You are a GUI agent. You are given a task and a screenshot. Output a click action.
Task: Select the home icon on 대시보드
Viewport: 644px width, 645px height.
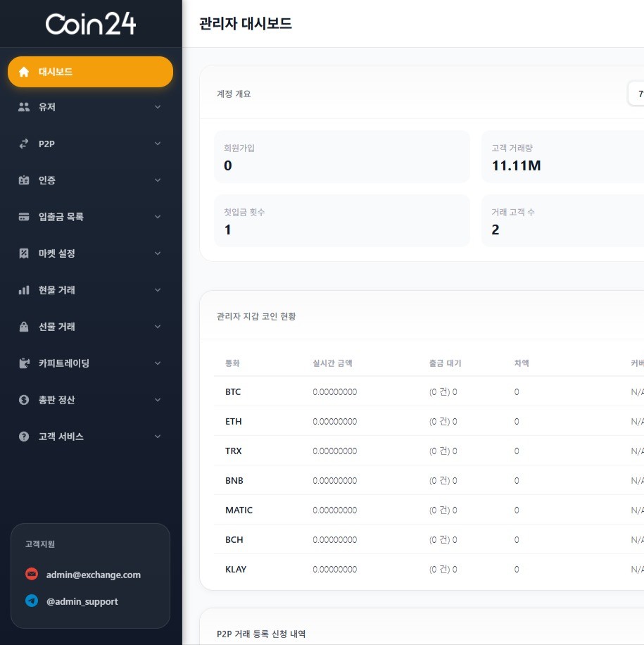(24, 71)
